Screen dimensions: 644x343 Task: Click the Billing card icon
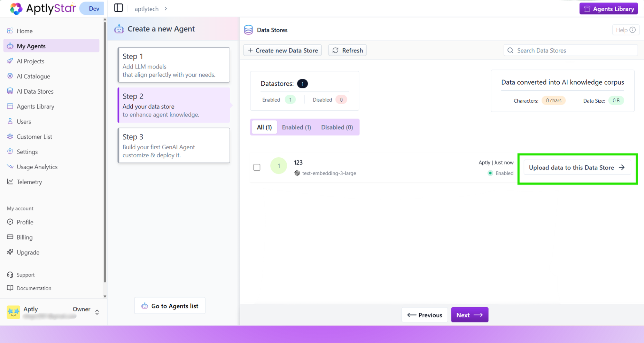(10, 237)
